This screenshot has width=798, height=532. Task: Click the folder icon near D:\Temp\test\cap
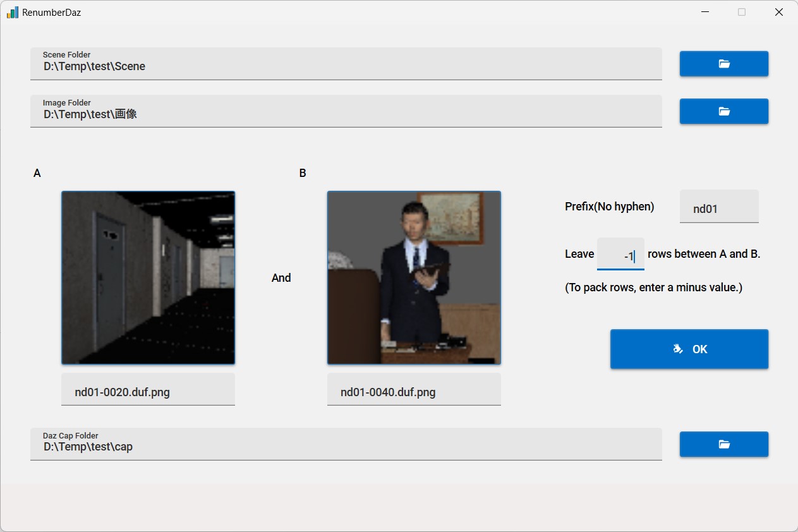(723, 444)
